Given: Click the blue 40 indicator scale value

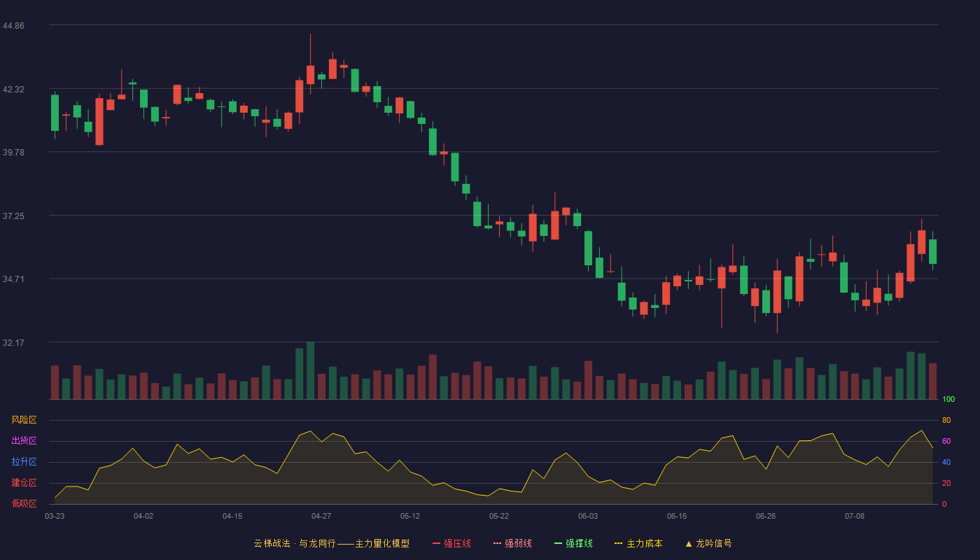Looking at the screenshot, I should tap(946, 462).
